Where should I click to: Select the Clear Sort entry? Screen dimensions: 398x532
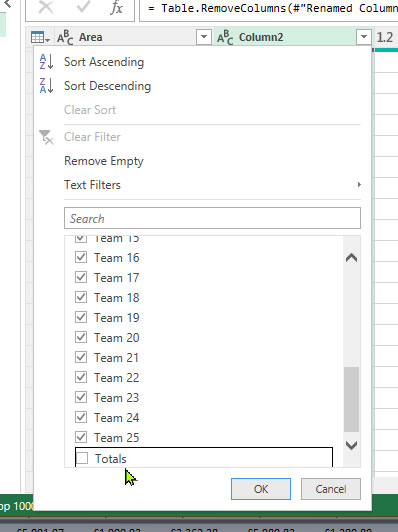point(90,110)
